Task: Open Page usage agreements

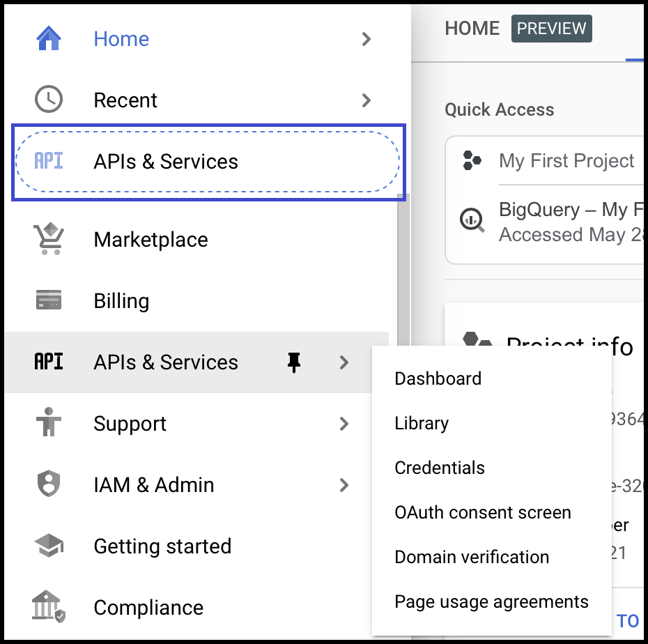Action: coord(491,601)
